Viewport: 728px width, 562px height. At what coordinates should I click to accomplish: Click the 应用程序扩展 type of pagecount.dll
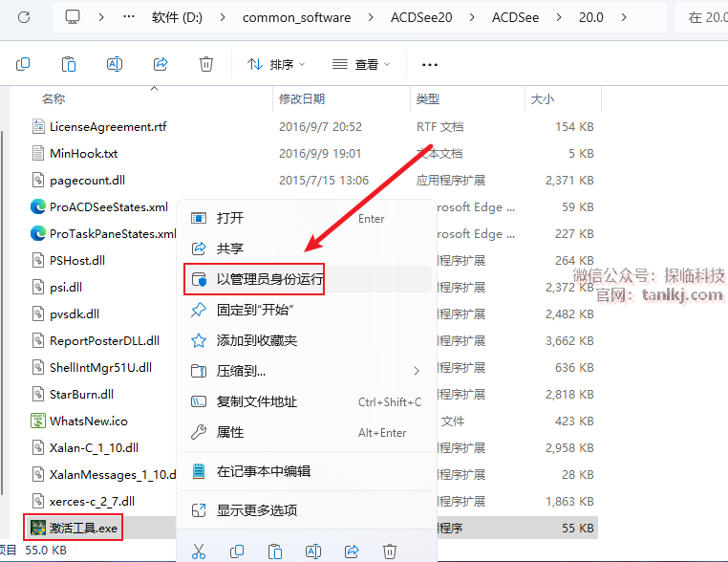(451, 181)
